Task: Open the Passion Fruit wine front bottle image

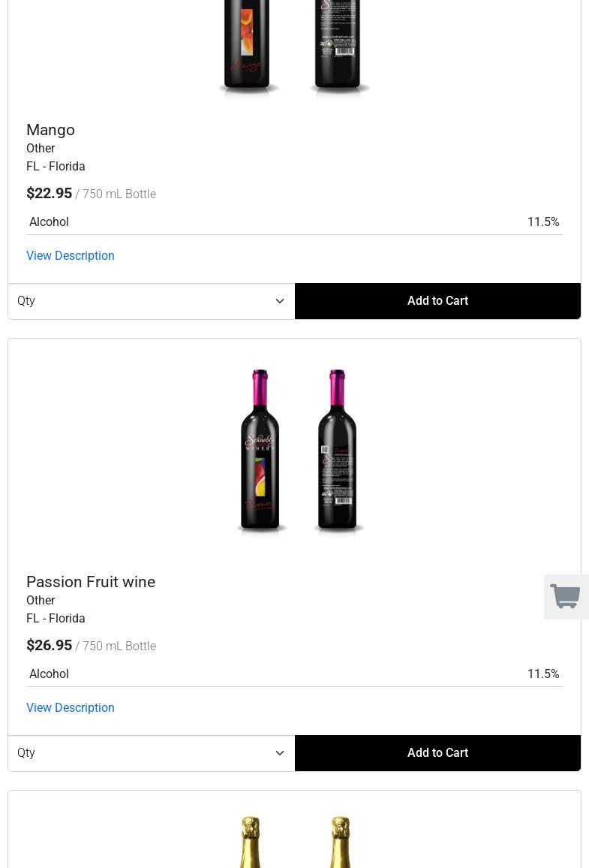Action: pos(260,449)
